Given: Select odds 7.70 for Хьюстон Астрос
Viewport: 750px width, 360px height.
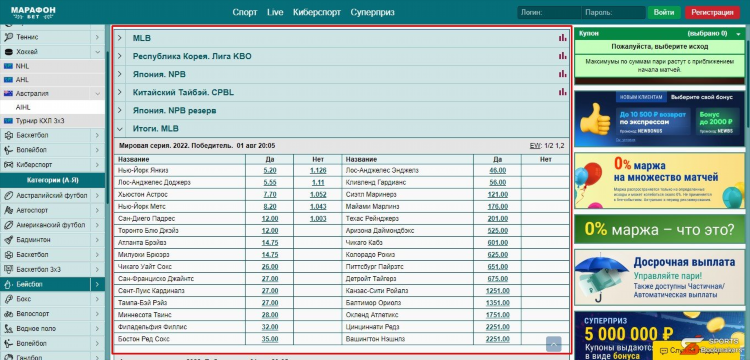Looking at the screenshot, I should pos(270,195).
